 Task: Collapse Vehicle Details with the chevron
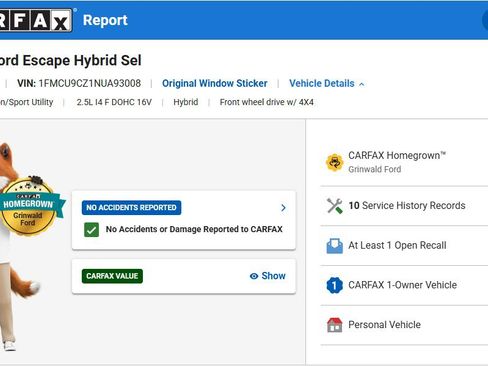coord(362,84)
